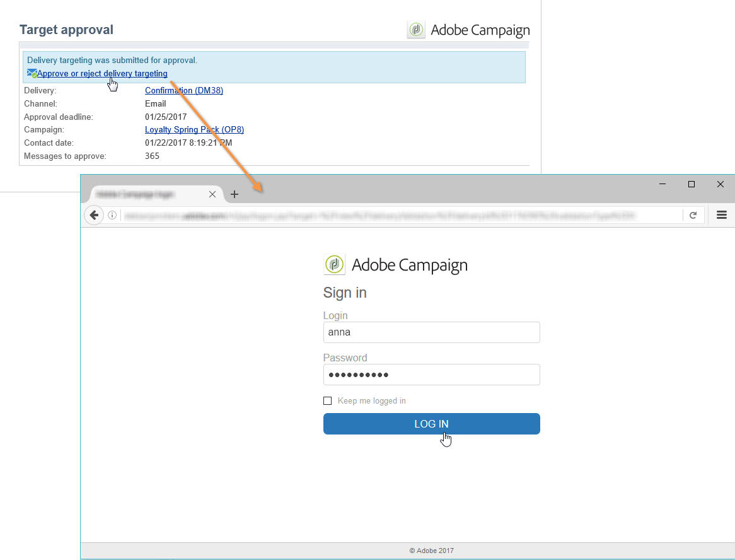Click the Contact date: label
Viewport: 735px width, 560px height.
(x=49, y=143)
